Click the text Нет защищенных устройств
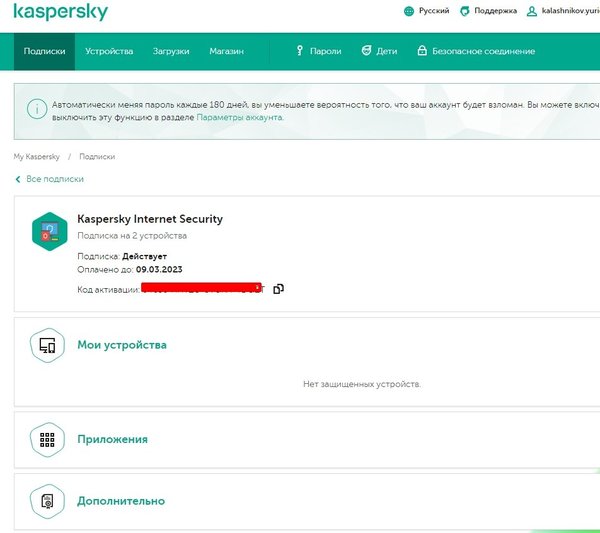600x533 pixels. coord(362,384)
